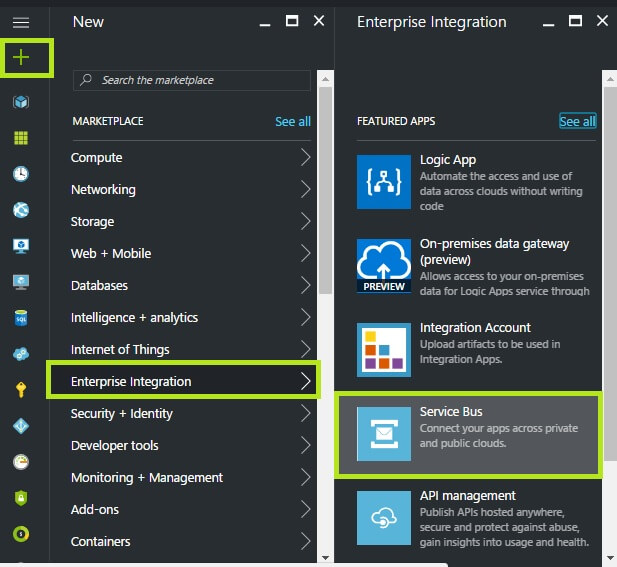Viewport: 617px width, 567px height.
Task: Expand the Compute category chevron
Action: [x=306, y=157]
